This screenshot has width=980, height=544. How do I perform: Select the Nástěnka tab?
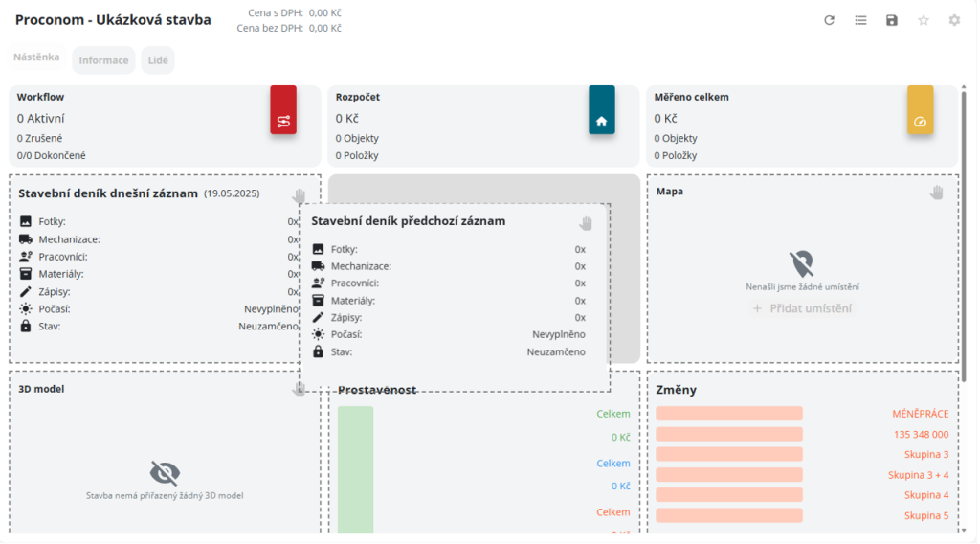[x=36, y=57]
